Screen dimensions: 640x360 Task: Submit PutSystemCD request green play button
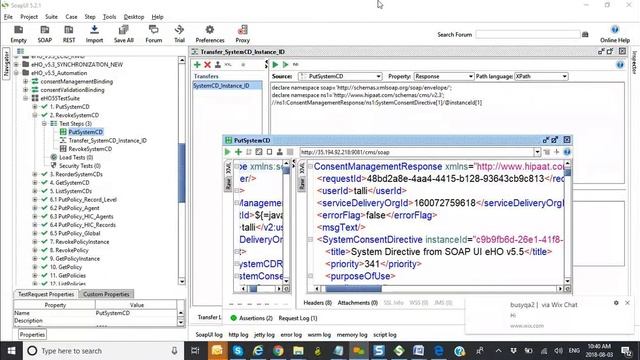pos(228,152)
